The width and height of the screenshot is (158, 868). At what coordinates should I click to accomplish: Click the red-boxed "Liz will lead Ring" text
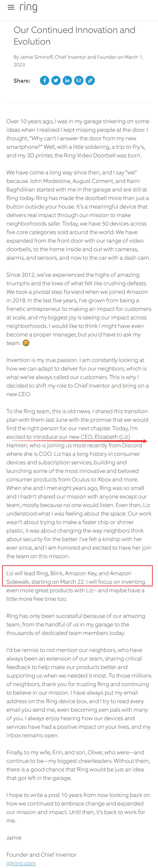click(76, 577)
